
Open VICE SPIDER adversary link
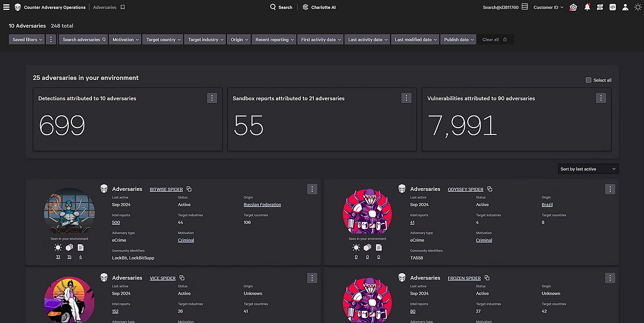163,278
